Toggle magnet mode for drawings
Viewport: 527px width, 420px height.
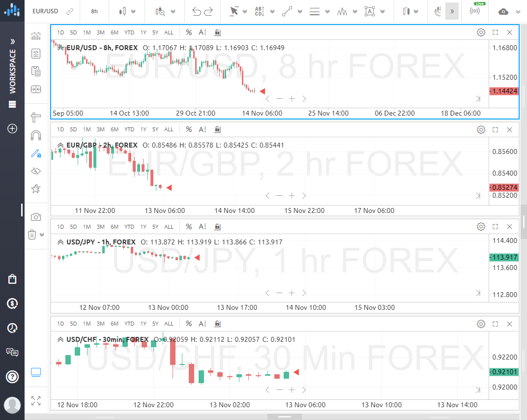(x=36, y=135)
